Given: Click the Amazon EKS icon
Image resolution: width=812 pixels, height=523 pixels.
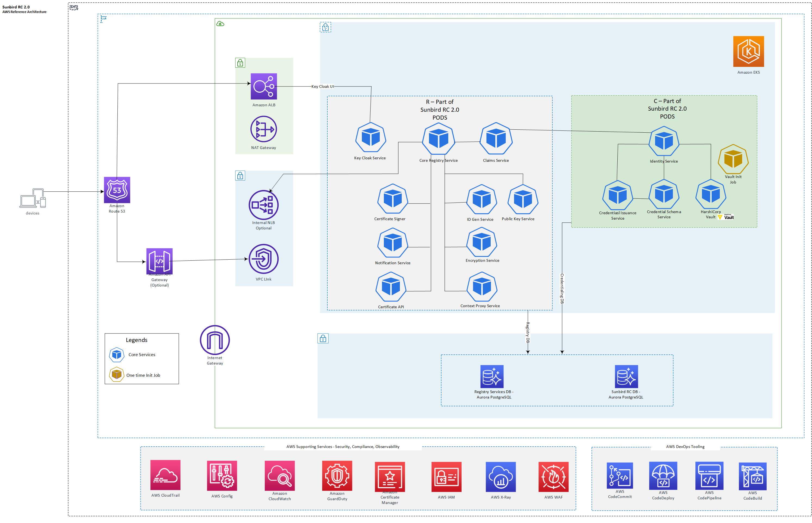Looking at the screenshot, I should [748, 51].
